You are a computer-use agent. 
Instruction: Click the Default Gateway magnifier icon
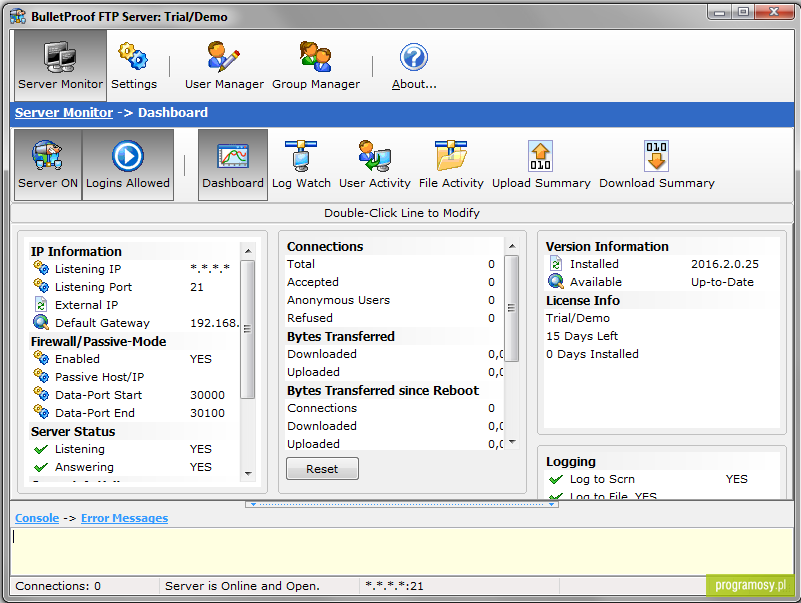coord(41,322)
